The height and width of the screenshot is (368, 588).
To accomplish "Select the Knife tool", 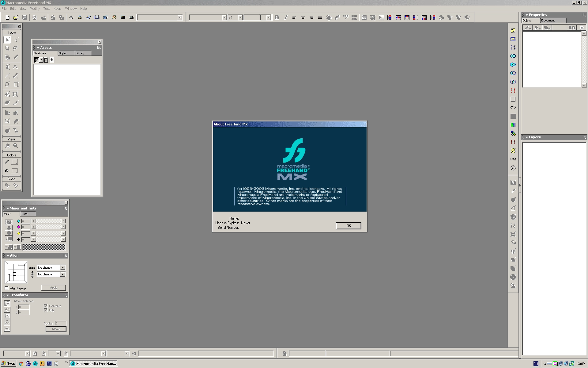I will click(x=16, y=102).
